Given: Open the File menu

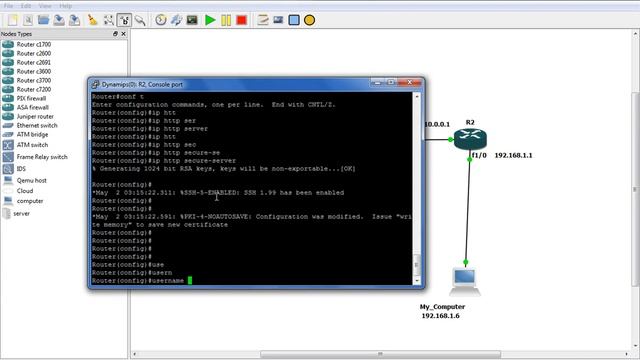Looking at the screenshot, I should [8, 6].
